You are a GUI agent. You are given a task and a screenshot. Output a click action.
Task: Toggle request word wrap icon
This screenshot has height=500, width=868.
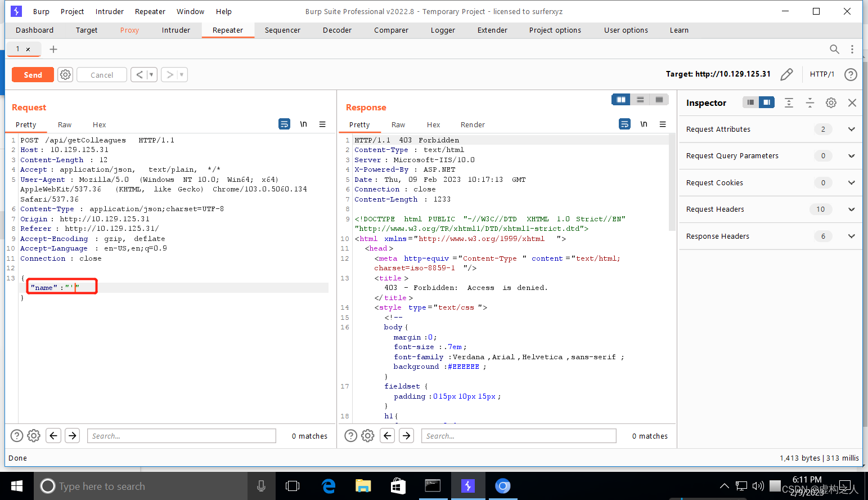coord(285,124)
